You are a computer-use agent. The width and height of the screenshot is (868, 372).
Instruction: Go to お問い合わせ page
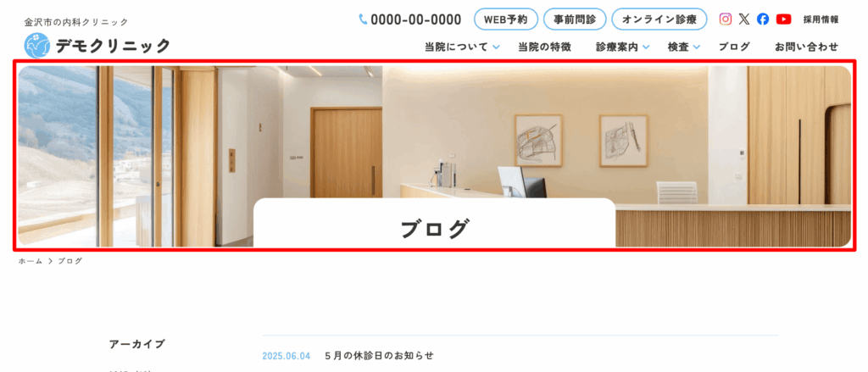click(807, 47)
